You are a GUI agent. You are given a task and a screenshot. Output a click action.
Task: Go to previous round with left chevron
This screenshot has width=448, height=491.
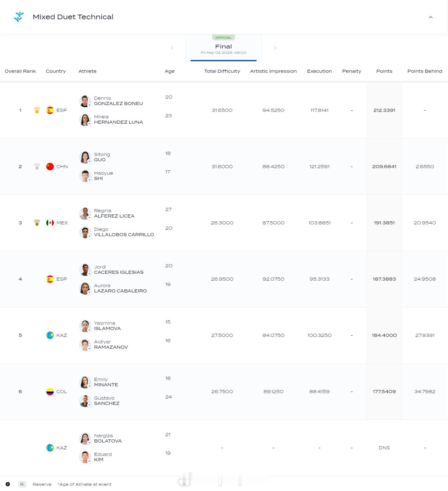coord(172,48)
